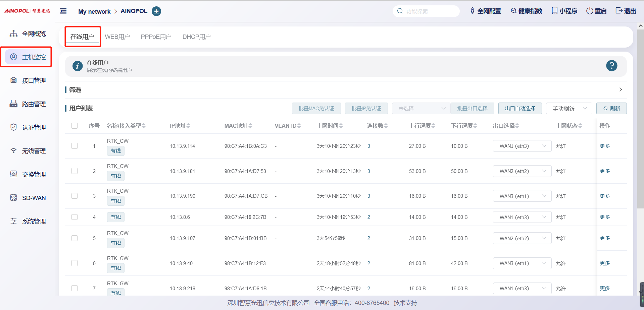644x310 pixels.
Task: Open the 健康指数 health index icon
Action: click(513, 11)
